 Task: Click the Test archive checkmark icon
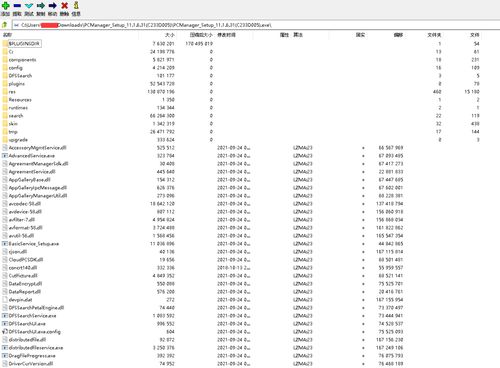29,6
